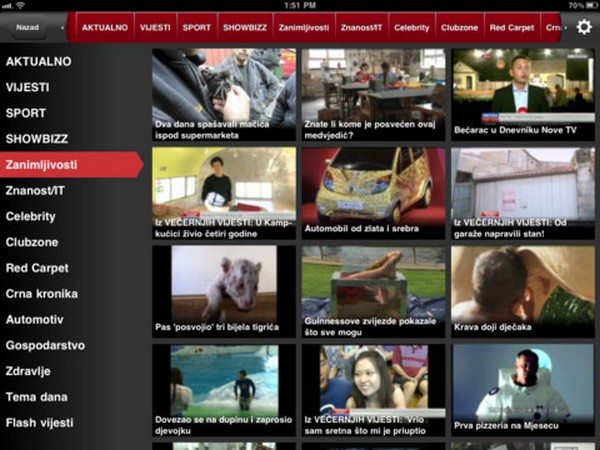Tap the Nazad back button
Image resolution: width=600 pixels, height=450 pixels.
27,28
